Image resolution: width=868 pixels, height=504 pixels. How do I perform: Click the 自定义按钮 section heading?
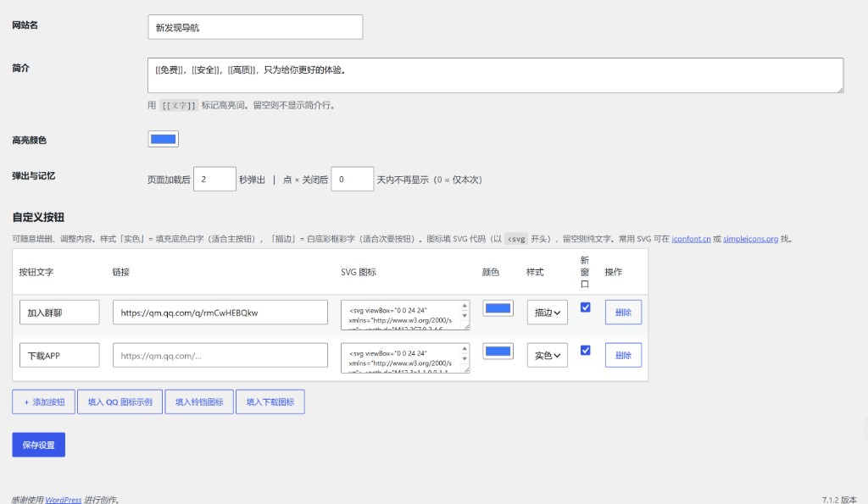click(38, 217)
